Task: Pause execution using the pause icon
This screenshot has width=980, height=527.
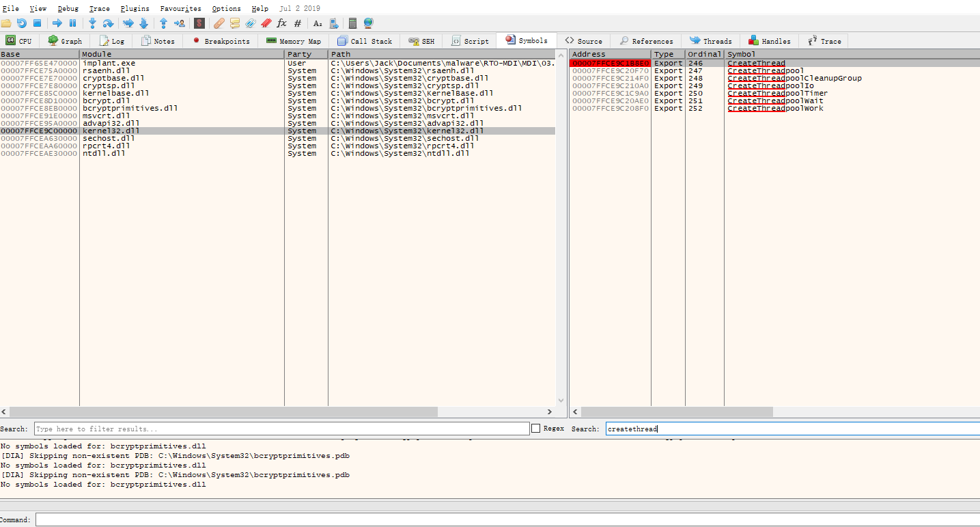Action: (72, 23)
